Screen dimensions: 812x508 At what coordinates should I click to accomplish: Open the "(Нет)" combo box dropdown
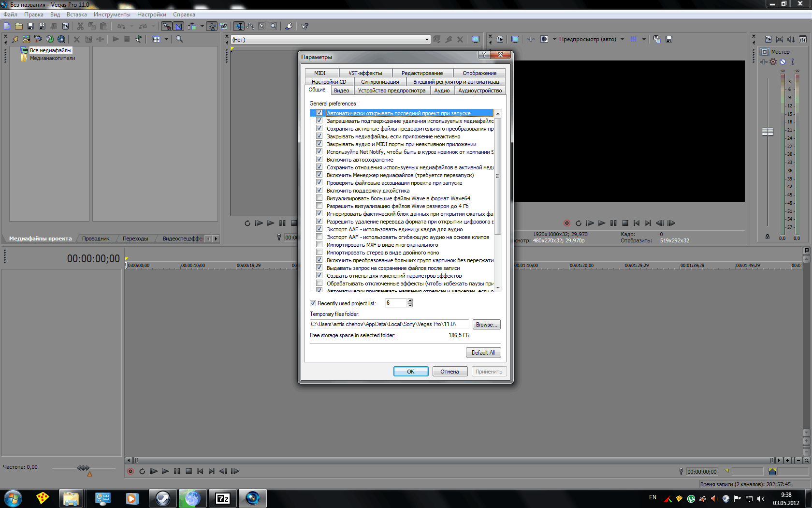click(427, 40)
